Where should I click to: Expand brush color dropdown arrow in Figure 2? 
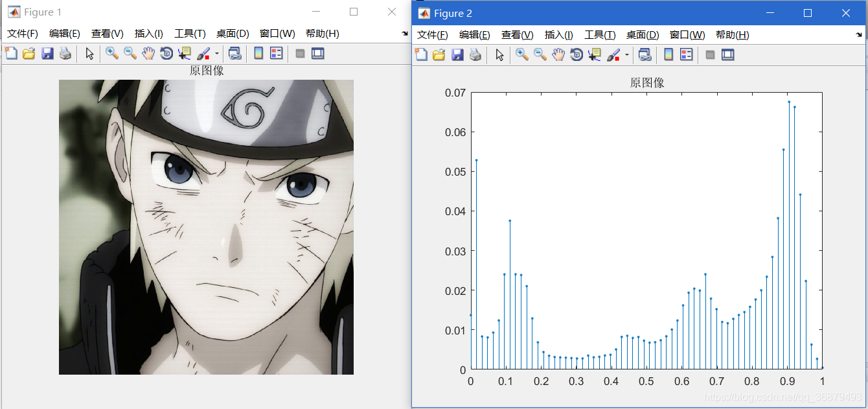pyautogui.click(x=627, y=54)
